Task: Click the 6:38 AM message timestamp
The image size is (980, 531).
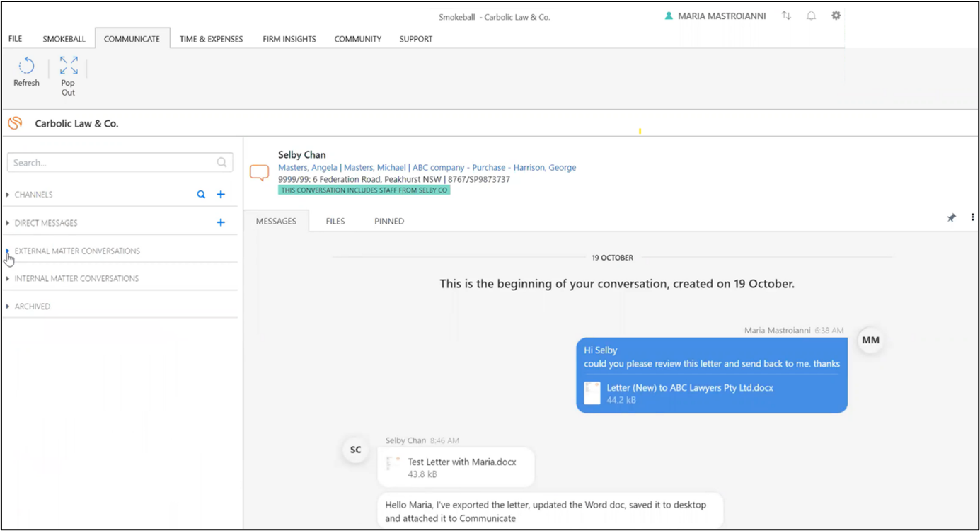Action: point(828,331)
